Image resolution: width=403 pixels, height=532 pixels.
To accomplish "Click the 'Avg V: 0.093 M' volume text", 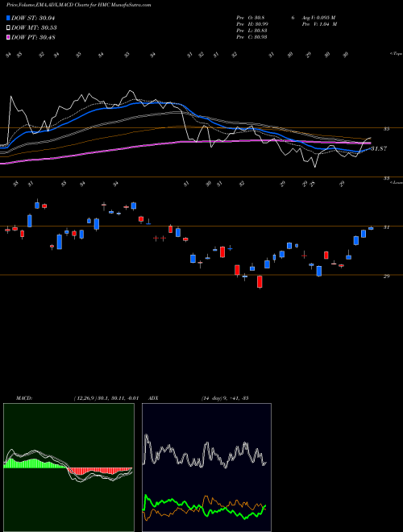I will tap(318, 18).
